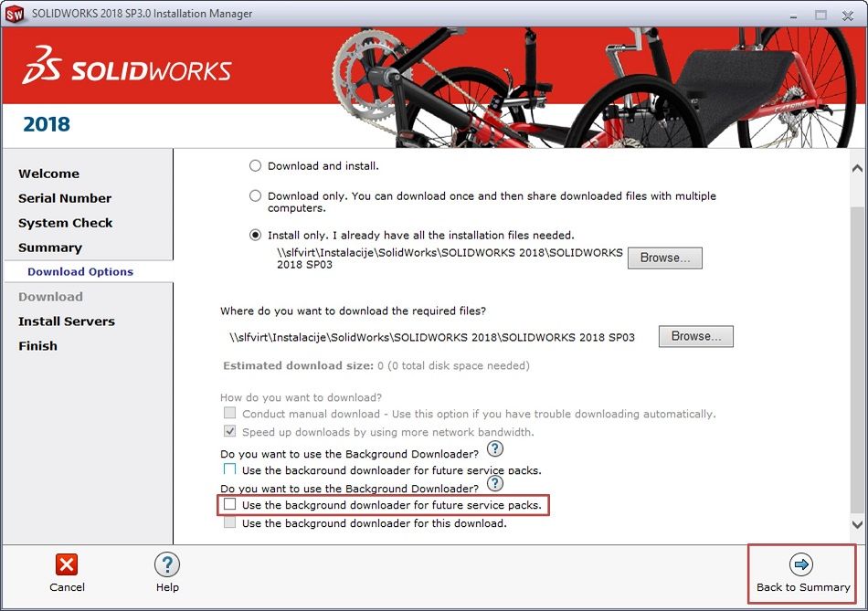Browse for the download folder location
868x611 pixels.
(696, 336)
